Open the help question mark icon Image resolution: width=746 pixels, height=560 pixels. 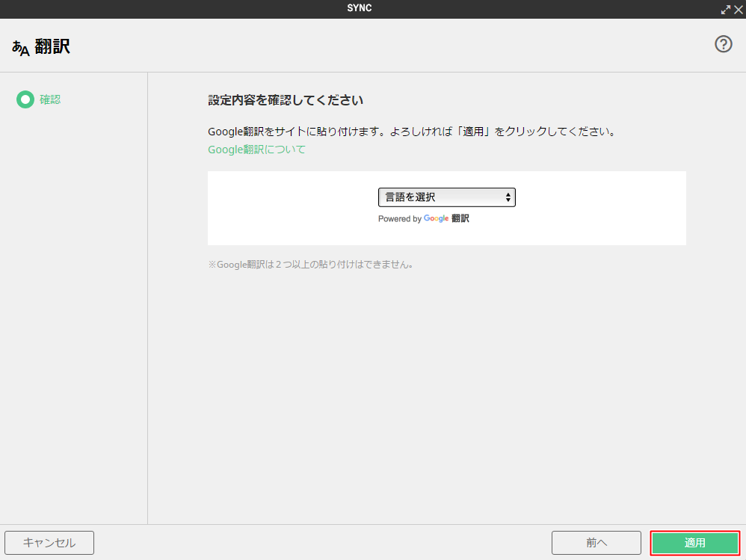[x=723, y=44]
